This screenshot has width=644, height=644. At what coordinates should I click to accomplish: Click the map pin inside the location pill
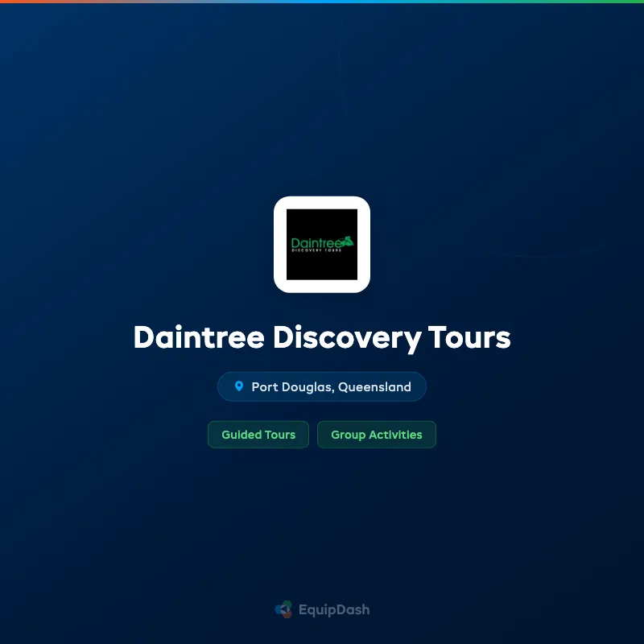[x=239, y=386]
